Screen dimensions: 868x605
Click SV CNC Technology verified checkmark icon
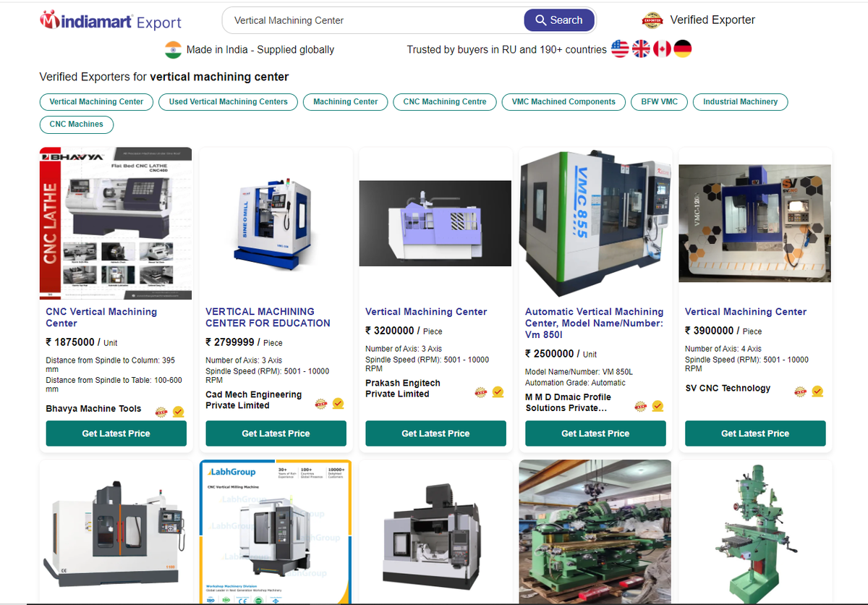[x=817, y=392]
